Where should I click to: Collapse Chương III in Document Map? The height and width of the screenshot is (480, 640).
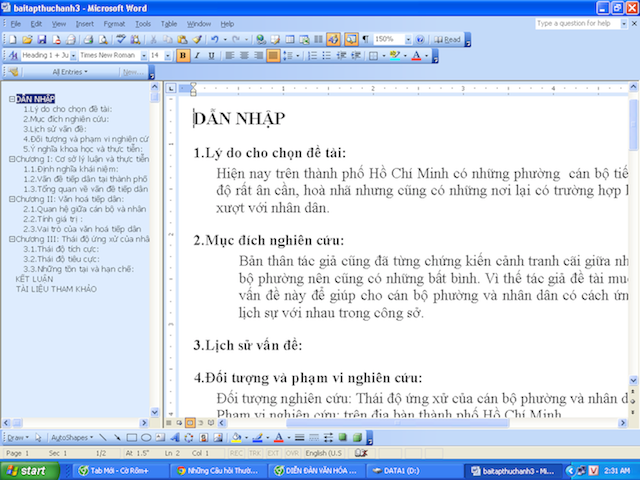(x=12, y=239)
